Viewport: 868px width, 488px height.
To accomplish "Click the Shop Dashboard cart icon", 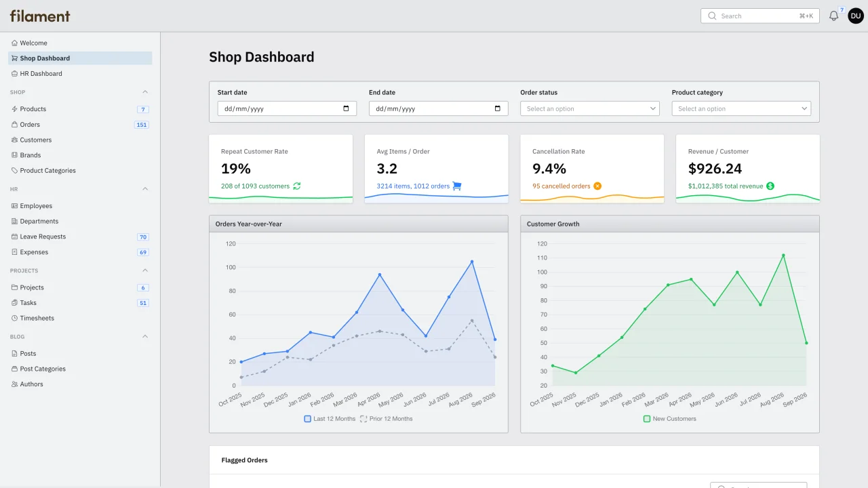I will point(14,58).
